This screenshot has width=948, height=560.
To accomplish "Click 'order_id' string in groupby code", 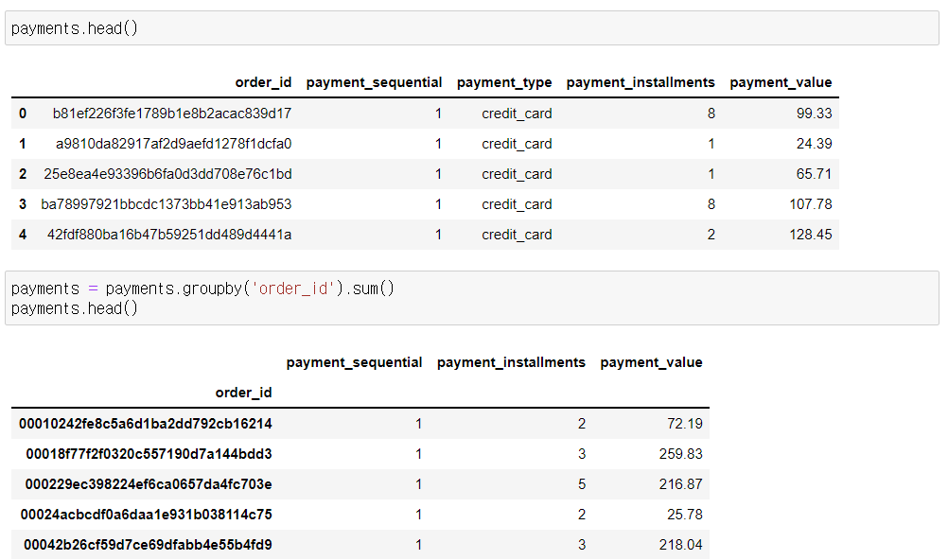I will 292,289.
